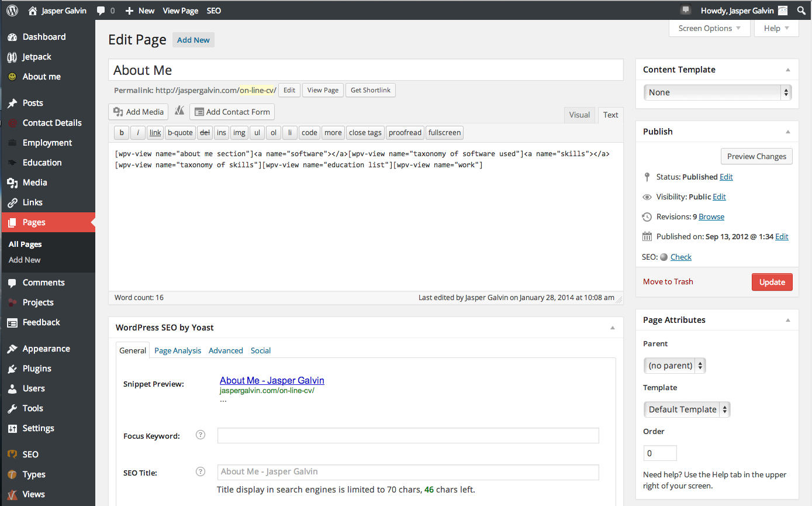Click the SEO Title help icon
This screenshot has width=812, height=506.
[201, 471]
